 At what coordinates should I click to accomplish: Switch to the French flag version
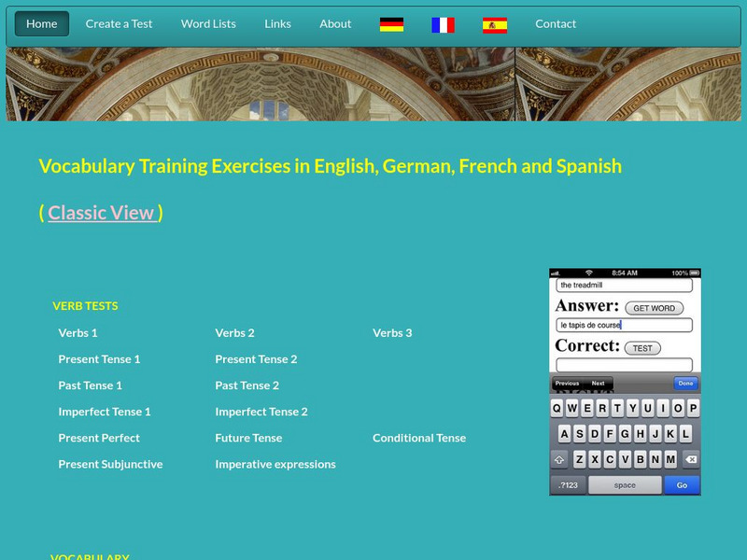click(x=443, y=25)
